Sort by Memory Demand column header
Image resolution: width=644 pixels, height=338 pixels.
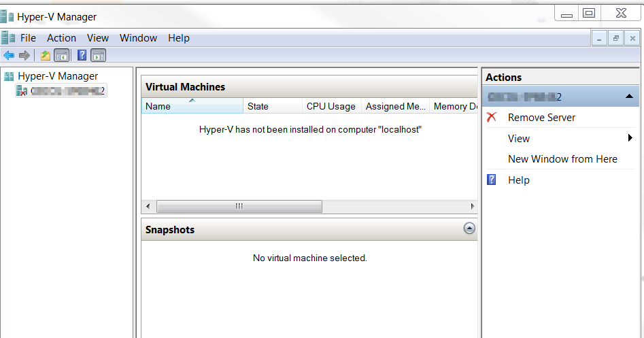click(x=454, y=106)
